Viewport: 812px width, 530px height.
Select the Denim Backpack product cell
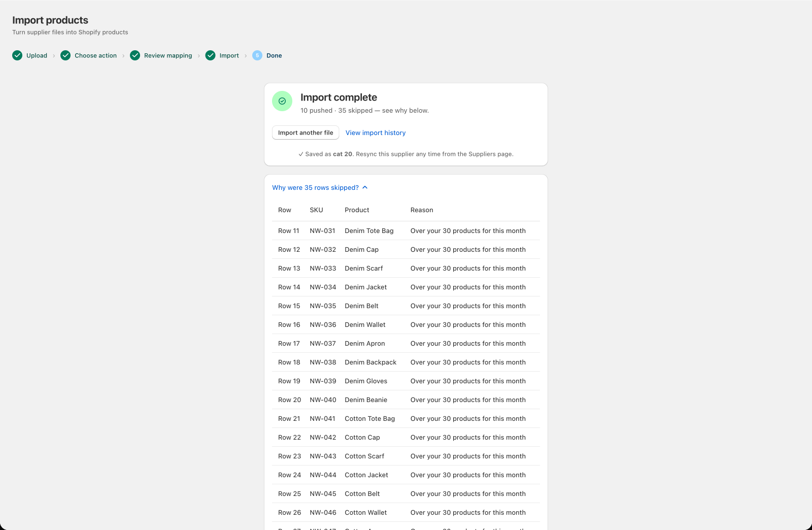click(x=370, y=362)
